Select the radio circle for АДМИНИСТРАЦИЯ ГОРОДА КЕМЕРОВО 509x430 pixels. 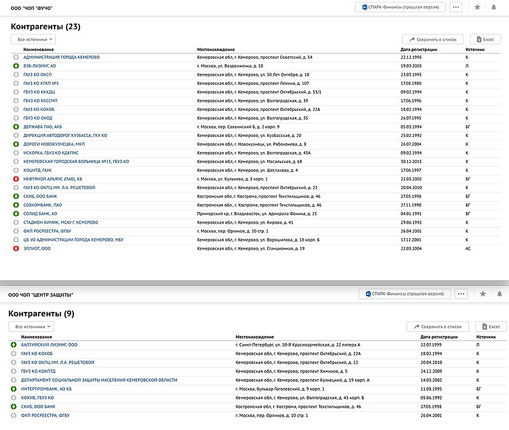16,57
